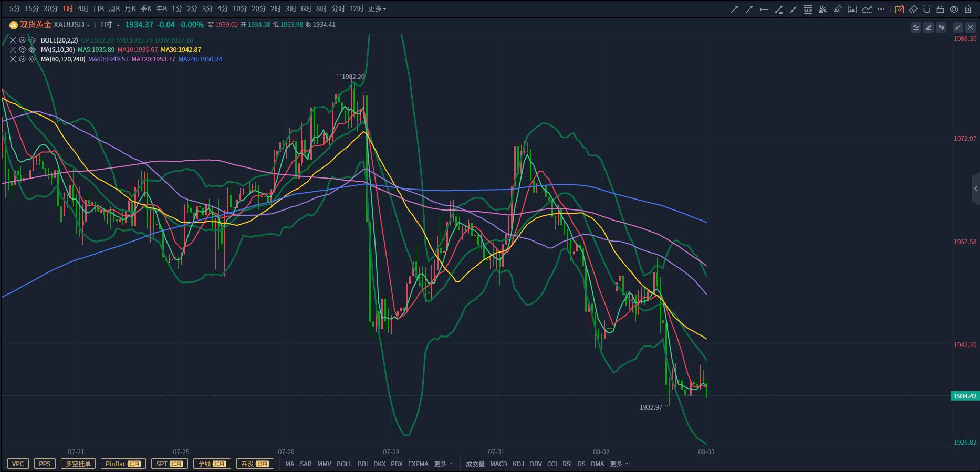Viewport: 980px width, 472px height.
Task: Select the price range measurement line tool
Action: coord(779,9)
